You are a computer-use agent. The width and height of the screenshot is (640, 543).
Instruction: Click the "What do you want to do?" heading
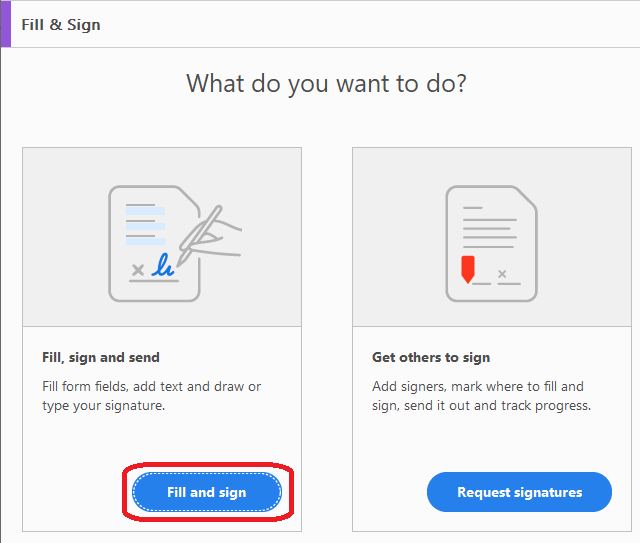[x=326, y=83]
